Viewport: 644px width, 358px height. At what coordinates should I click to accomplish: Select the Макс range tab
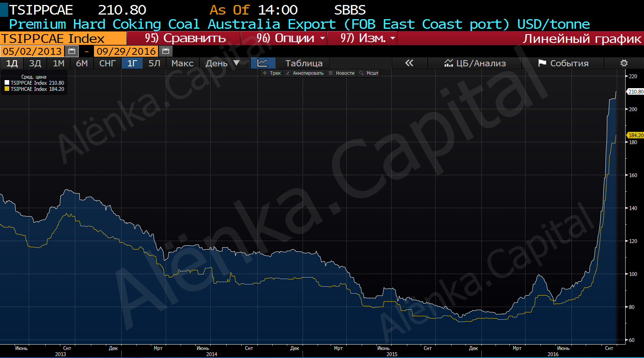[183, 63]
